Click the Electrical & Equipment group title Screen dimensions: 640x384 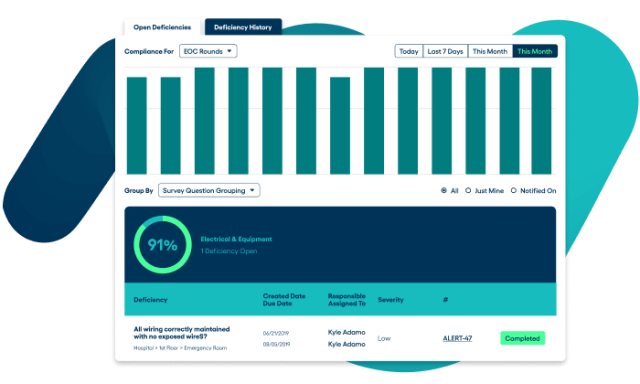236,239
